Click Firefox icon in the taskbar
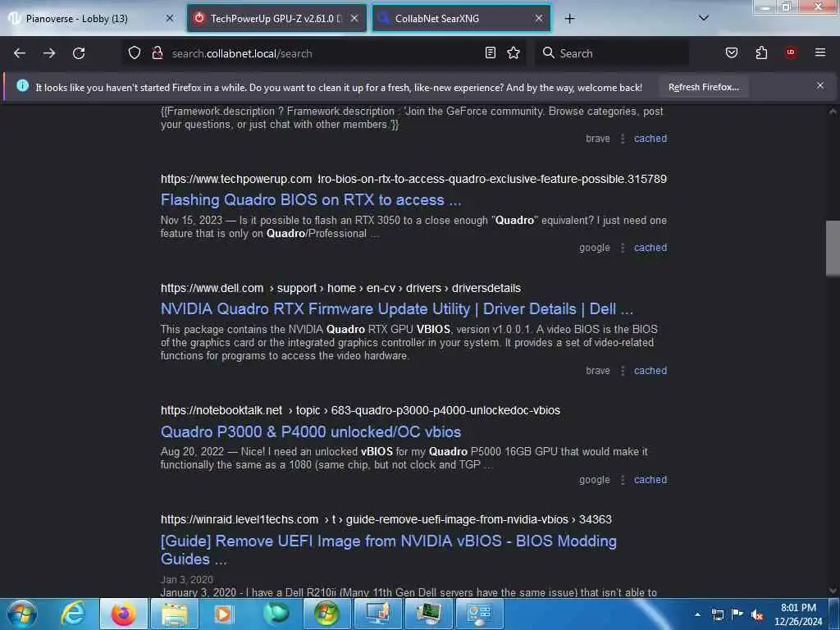The width and height of the screenshot is (840, 630). point(123,614)
